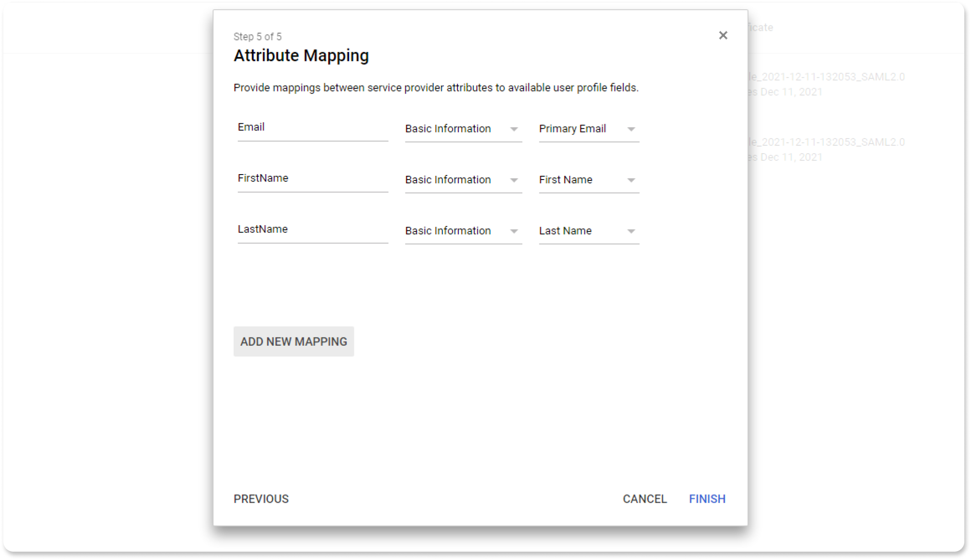971x560 pixels.
Task: Click FINISH to complete attribute mapping
Action: [707, 499]
